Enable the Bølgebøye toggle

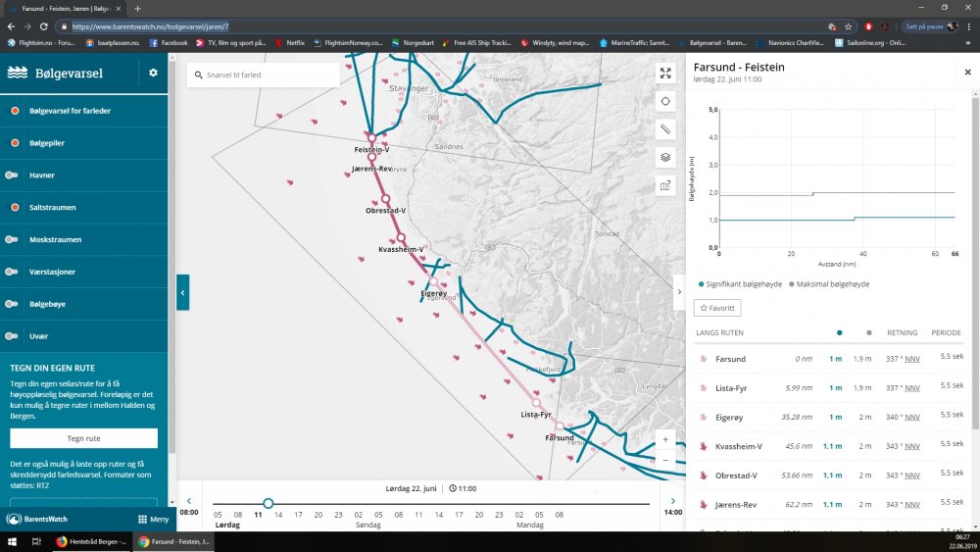[x=12, y=304]
